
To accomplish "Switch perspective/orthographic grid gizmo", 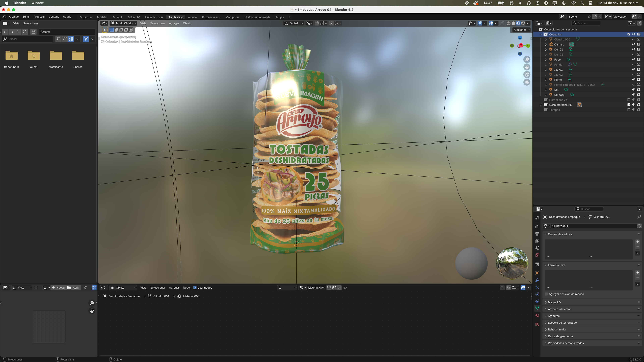I will (527, 82).
